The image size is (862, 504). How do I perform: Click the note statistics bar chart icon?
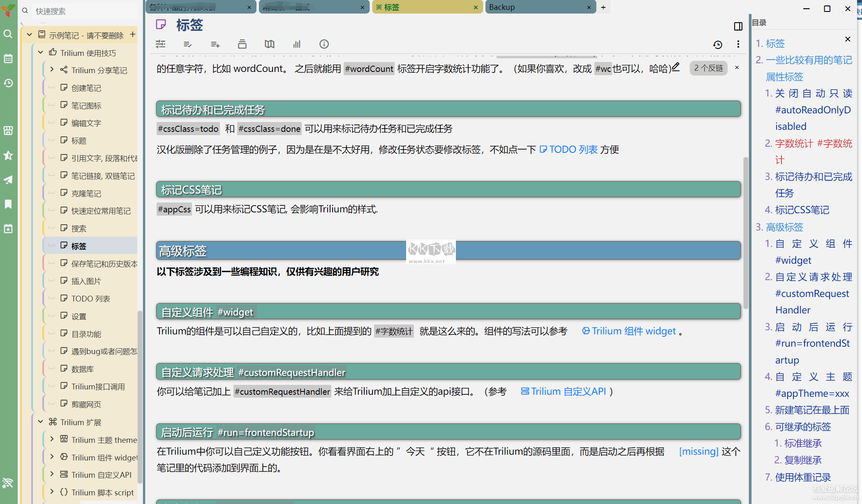pyautogui.click(x=297, y=44)
